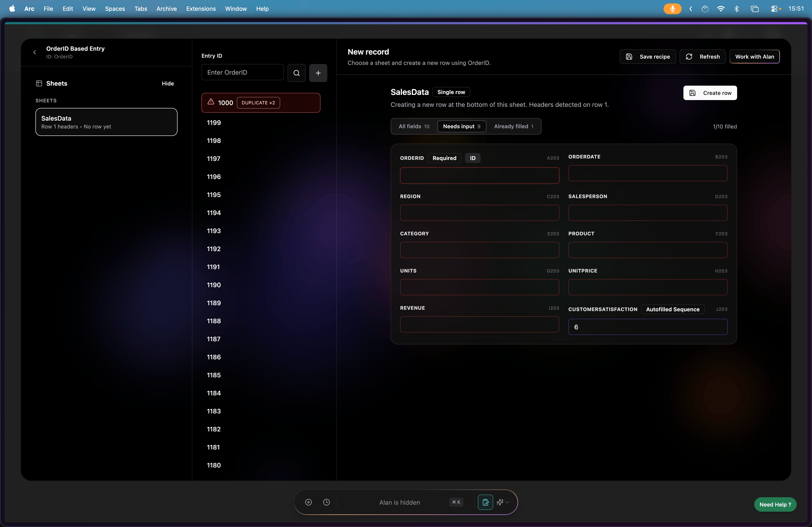Switch filter to Already filled
The width and height of the screenshot is (812, 527).
point(513,126)
